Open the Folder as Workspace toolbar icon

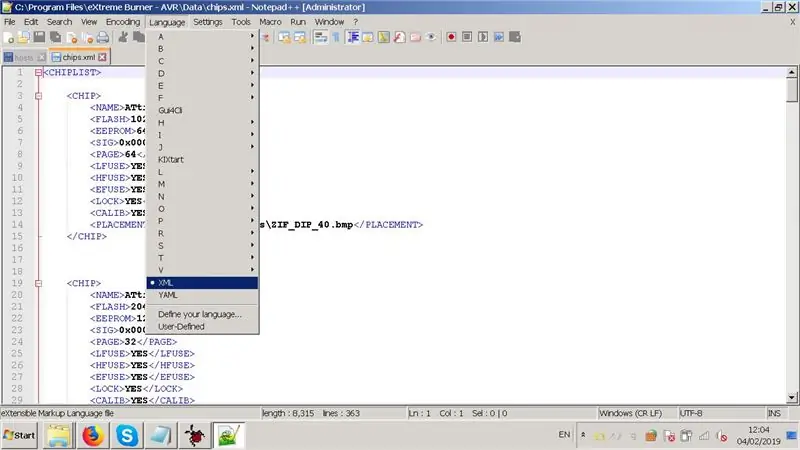pos(415,37)
